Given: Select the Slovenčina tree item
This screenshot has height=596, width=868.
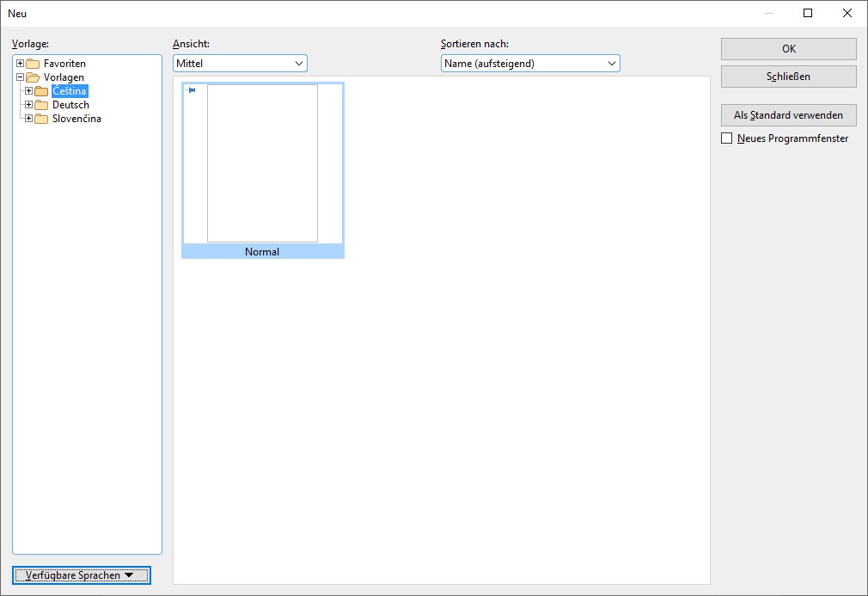Looking at the screenshot, I should 77,119.
